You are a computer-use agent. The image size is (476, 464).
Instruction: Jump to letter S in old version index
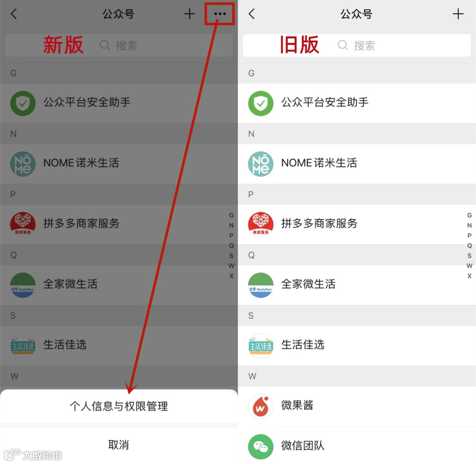pos(469,256)
